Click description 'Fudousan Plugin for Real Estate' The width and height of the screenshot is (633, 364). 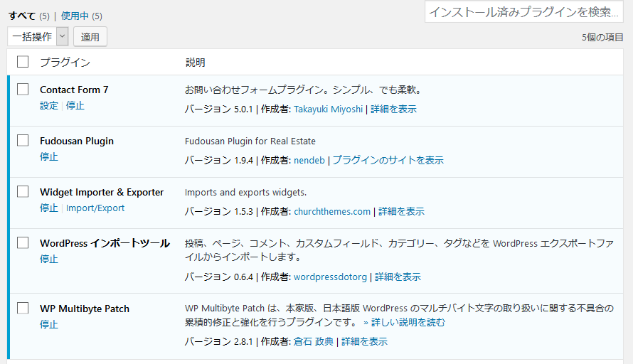click(x=250, y=141)
